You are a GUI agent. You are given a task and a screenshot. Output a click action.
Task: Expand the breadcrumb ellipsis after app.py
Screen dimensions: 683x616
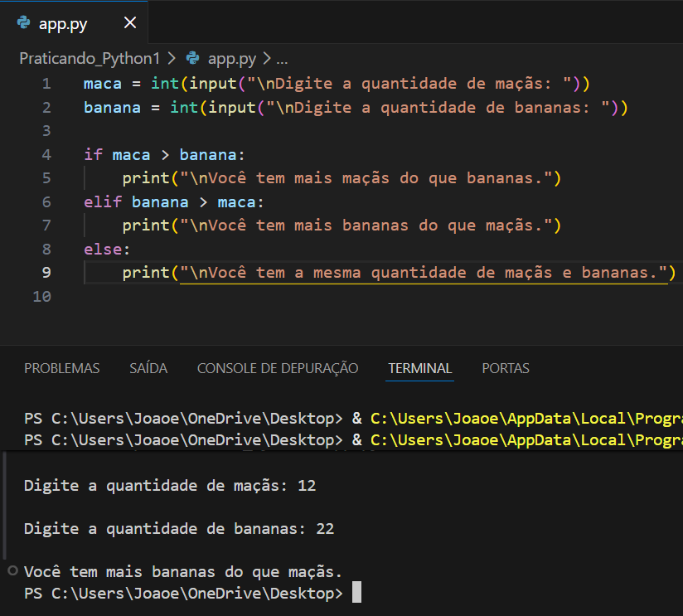click(x=281, y=58)
